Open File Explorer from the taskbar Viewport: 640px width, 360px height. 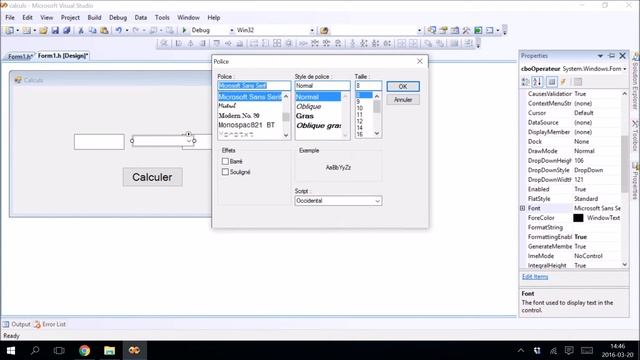pyautogui.click(x=109, y=350)
